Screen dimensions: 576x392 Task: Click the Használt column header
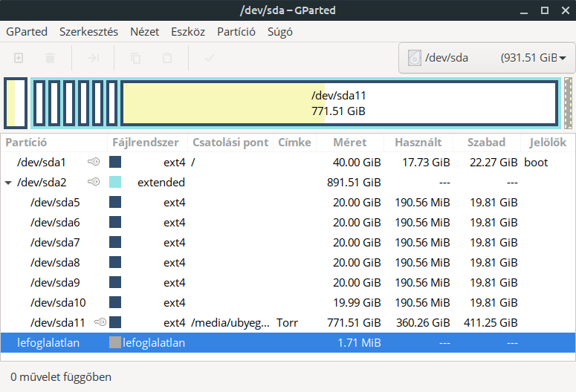coord(418,143)
